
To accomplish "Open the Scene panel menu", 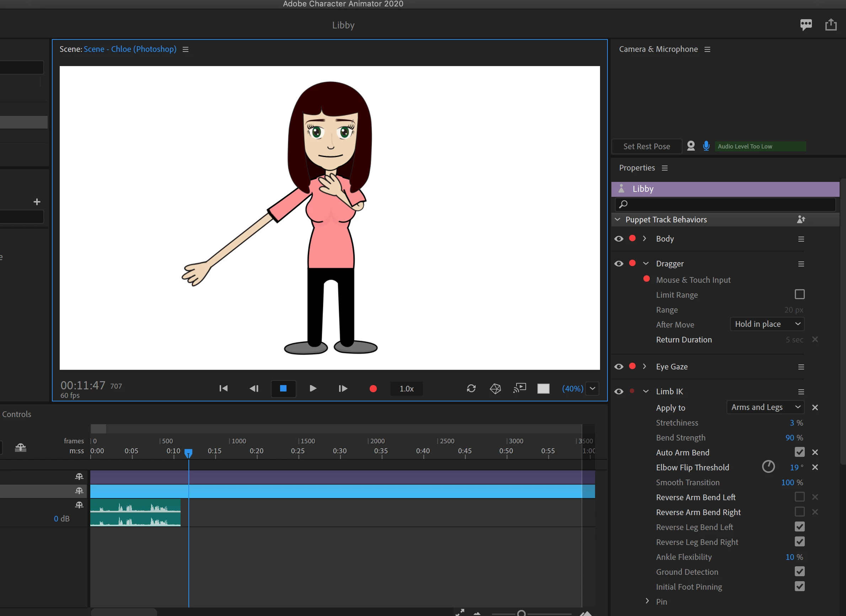I will click(186, 50).
